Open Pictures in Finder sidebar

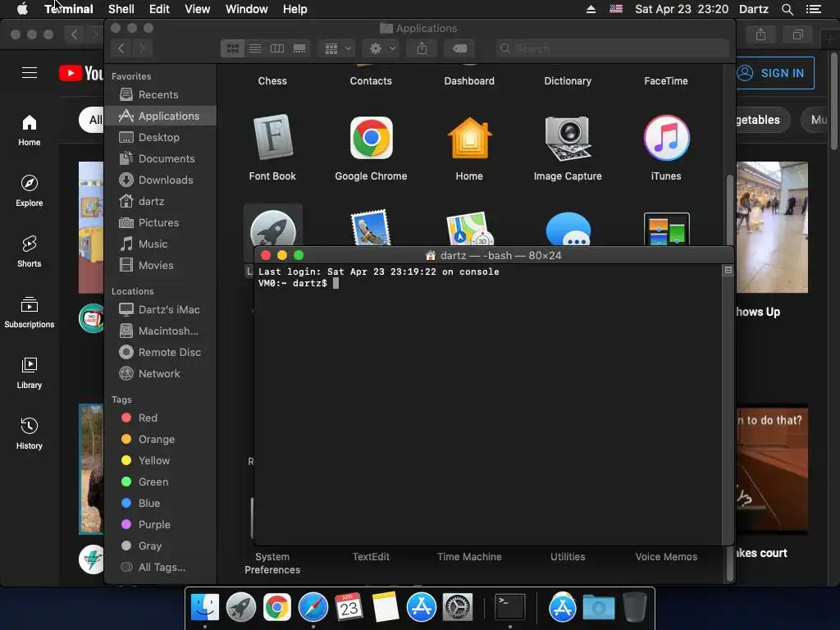tap(160, 223)
